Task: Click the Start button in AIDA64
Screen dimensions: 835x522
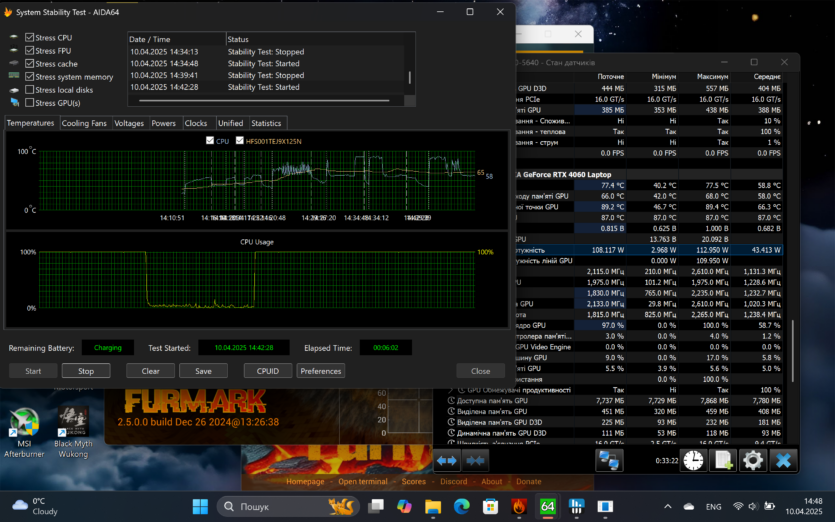Action: point(33,371)
